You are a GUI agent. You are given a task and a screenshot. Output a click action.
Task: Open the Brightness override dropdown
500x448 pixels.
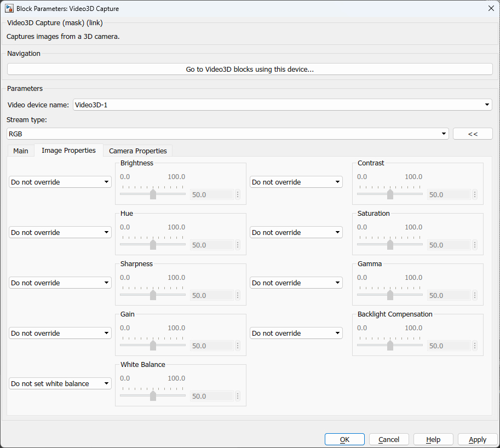60,181
